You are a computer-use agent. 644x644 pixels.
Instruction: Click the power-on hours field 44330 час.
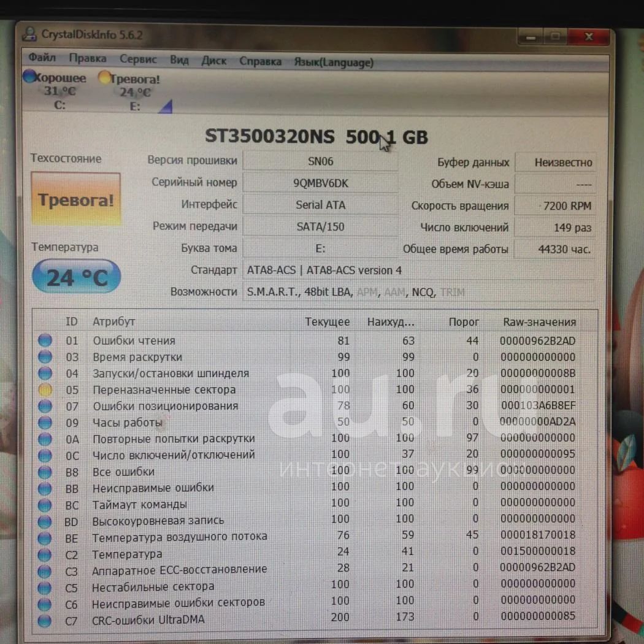(555, 249)
